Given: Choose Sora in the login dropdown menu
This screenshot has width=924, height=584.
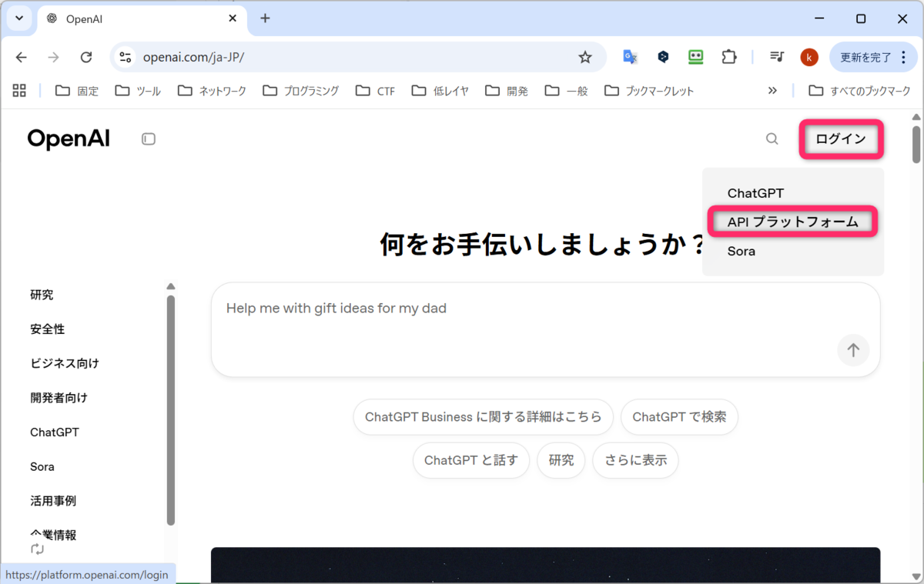Looking at the screenshot, I should pyautogui.click(x=740, y=251).
